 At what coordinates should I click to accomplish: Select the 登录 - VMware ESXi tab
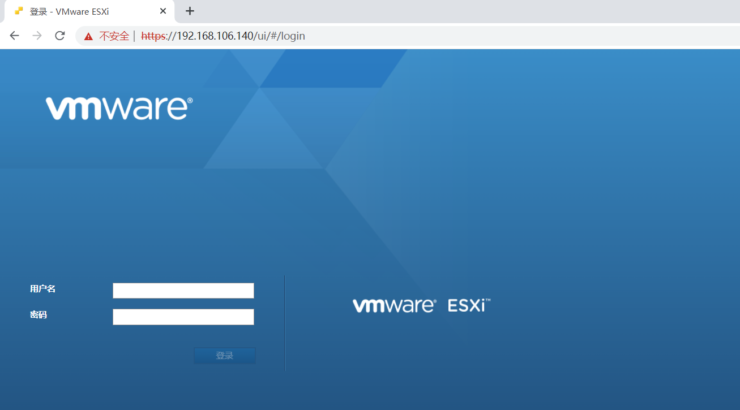click(90, 11)
